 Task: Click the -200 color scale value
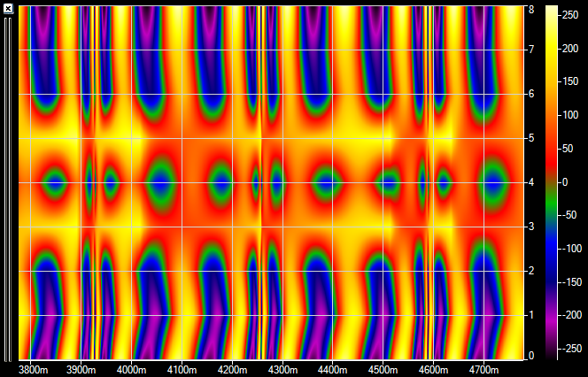point(572,316)
